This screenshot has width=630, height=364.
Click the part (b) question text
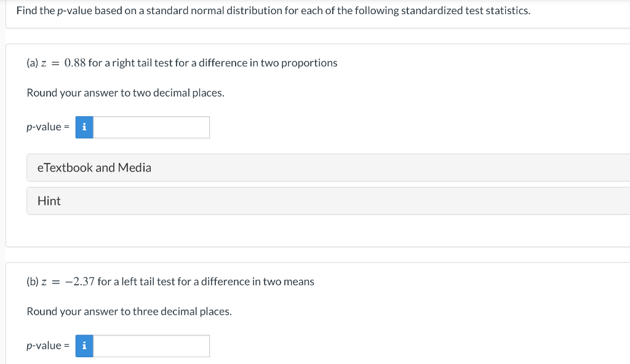[x=170, y=281]
